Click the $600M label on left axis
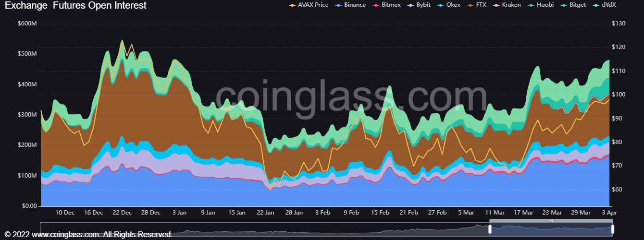The height and width of the screenshot is (240, 644). pyautogui.click(x=27, y=24)
